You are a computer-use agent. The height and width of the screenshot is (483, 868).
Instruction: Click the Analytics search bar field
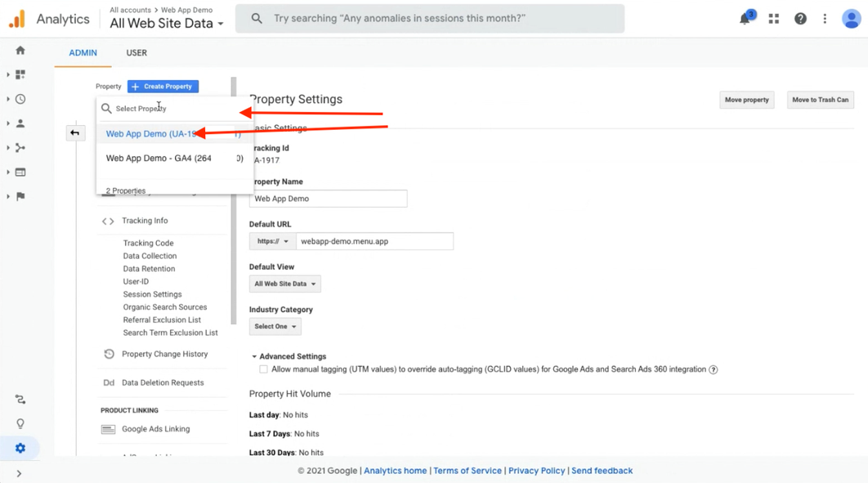430,18
